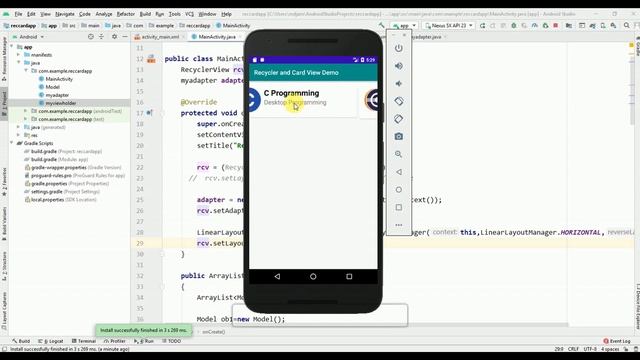Open the Build menu

coord(145,14)
